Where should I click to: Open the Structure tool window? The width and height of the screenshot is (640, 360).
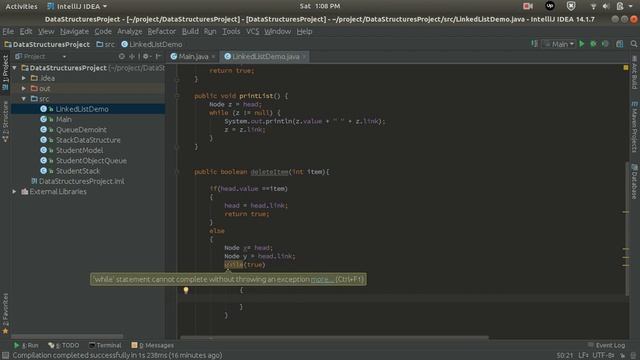coord(5,122)
